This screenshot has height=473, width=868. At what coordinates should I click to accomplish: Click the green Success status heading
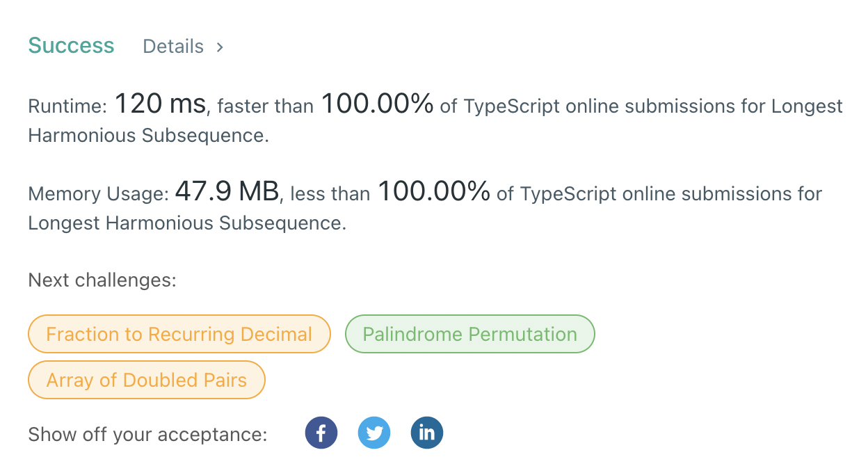pos(71,46)
